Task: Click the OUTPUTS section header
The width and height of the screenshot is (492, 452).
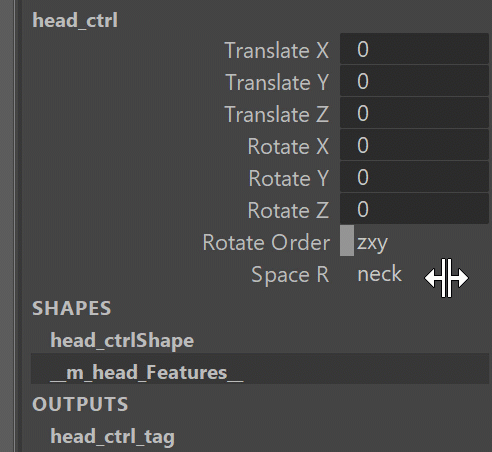Action: pos(80,404)
